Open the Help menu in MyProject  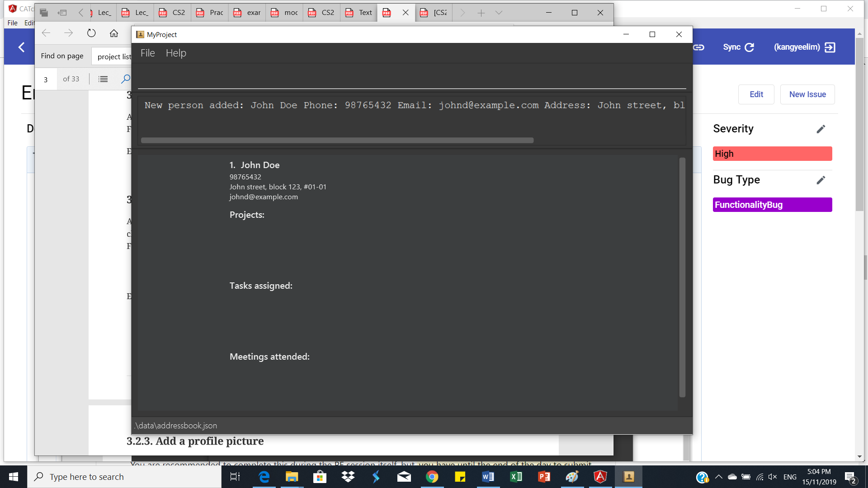pos(176,53)
